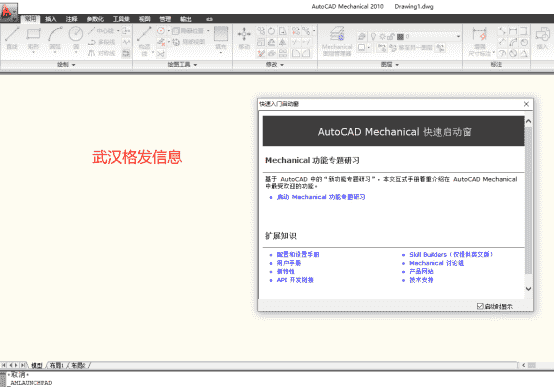Viewport: 554px width, 387px height.
Task: Toggle the layer lock padlock icon
Action: point(391,36)
